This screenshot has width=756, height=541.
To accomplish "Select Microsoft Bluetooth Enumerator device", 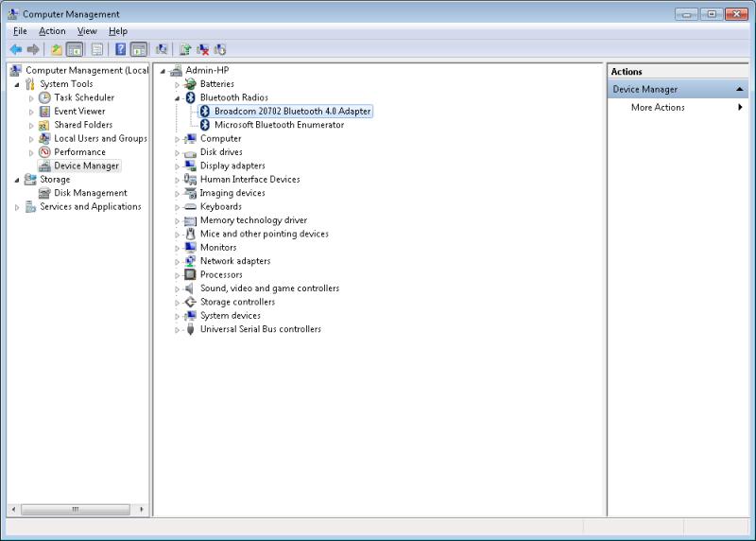I will pos(279,125).
